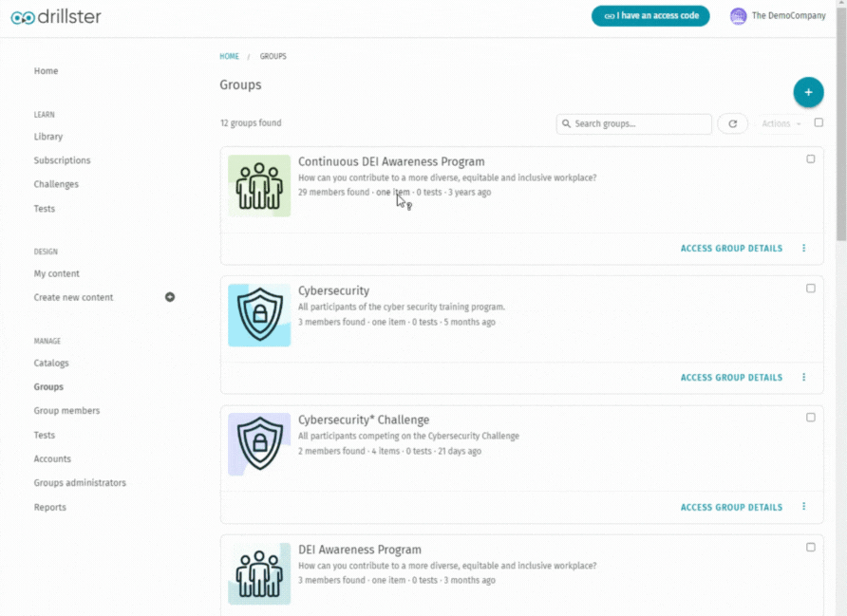Tick the select-all groups checkbox
847x616 pixels.
pos(819,122)
